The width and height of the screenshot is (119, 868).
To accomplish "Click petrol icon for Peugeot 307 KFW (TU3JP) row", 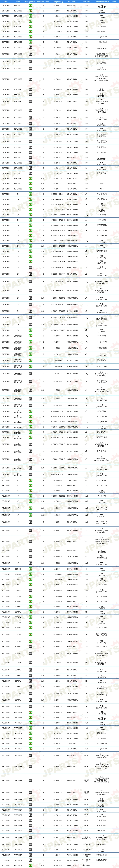I will click(x=30, y=481).
